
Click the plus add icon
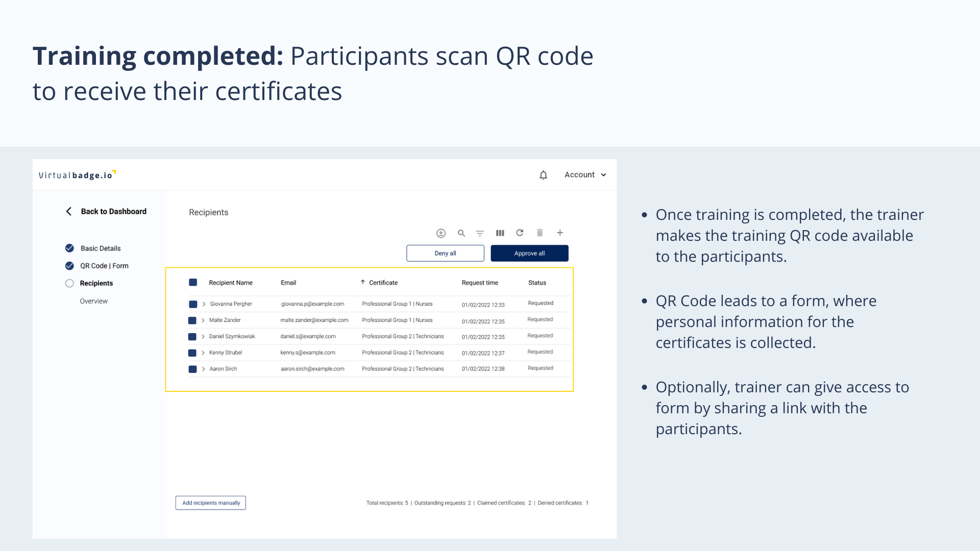pyautogui.click(x=560, y=233)
